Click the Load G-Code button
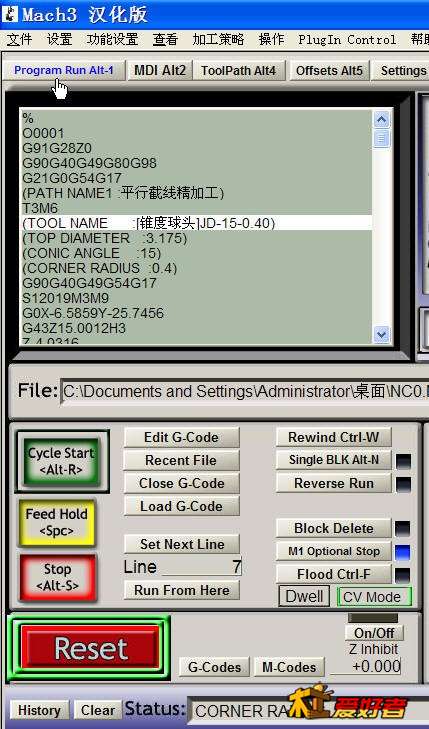429x729 pixels. click(181, 506)
